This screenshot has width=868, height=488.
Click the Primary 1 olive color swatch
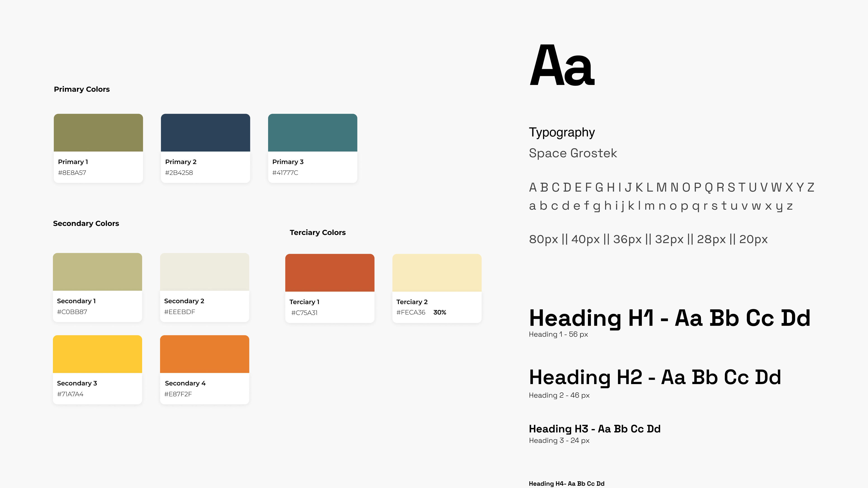tap(98, 133)
